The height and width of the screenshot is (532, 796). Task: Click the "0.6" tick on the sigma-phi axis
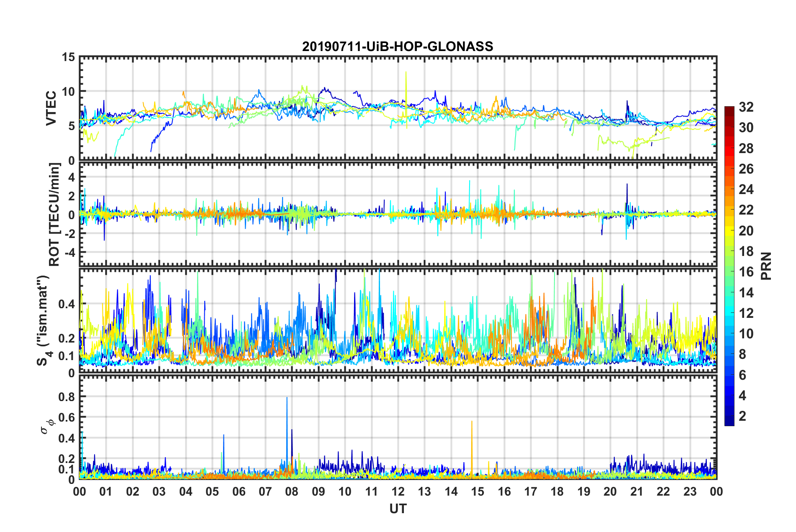click(67, 417)
